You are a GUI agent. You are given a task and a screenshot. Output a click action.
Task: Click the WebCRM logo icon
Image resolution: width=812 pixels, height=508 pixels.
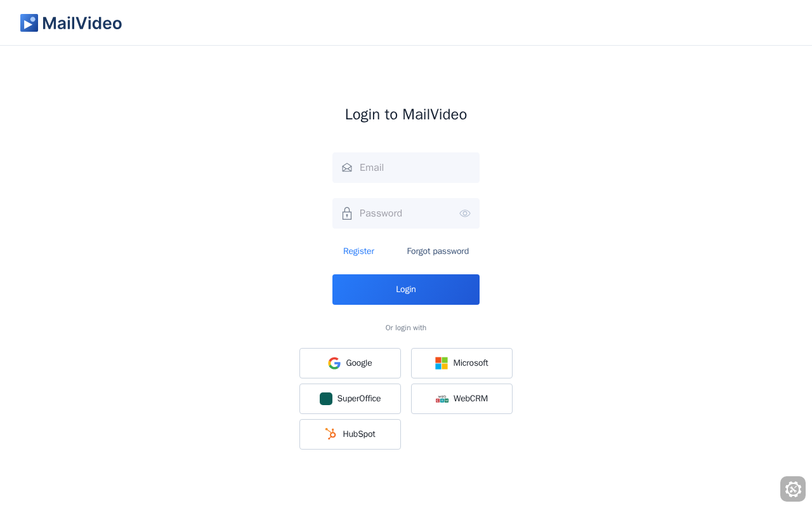[x=442, y=399]
